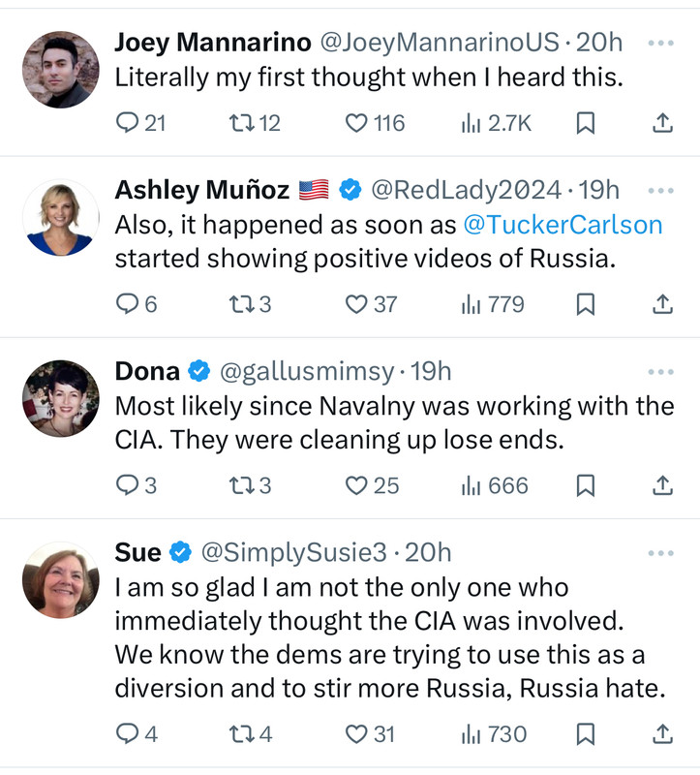Open Joey Mannarino's profile name

(213, 43)
